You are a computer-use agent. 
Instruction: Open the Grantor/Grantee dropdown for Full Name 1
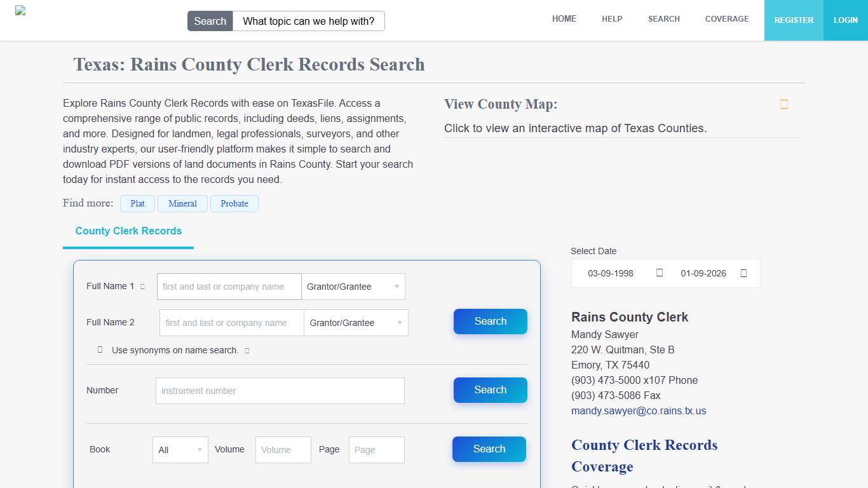point(353,287)
